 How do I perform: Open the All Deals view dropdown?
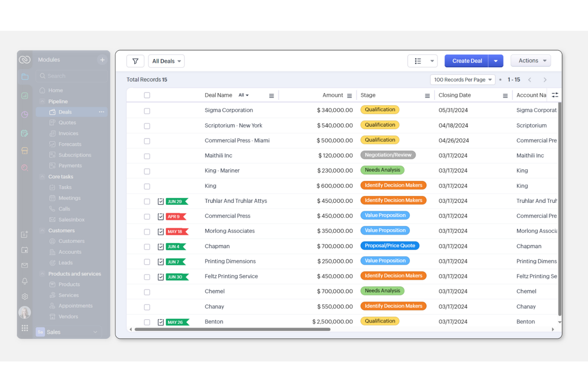click(166, 61)
